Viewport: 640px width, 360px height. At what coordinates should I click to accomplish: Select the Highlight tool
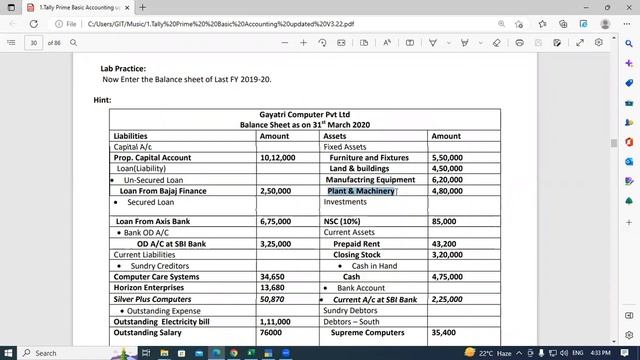(x=464, y=42)
